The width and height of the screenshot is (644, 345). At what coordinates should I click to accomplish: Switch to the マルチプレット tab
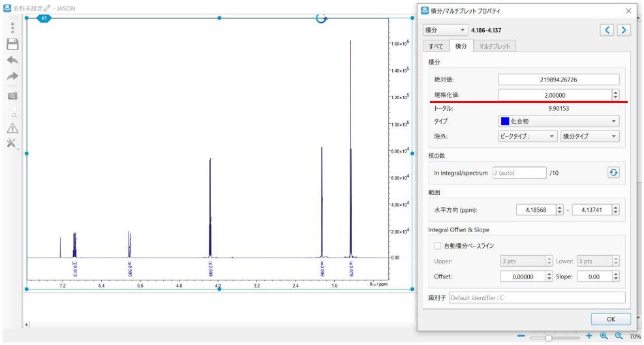(494, 46)
